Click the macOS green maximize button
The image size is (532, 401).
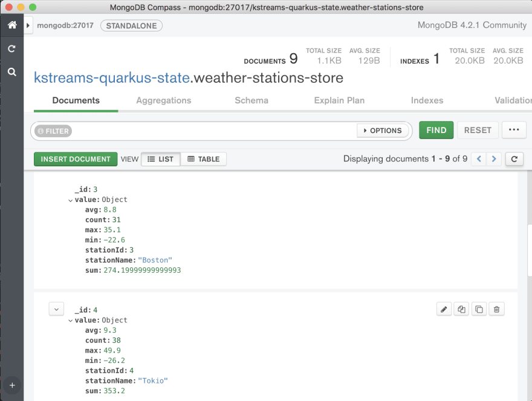point(33,7)
